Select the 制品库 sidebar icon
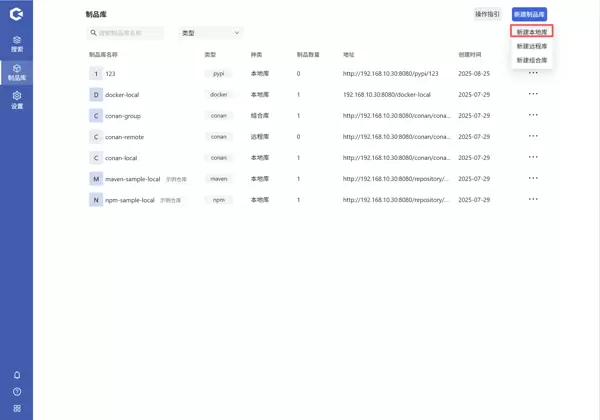The image size is (600, 420). (x=16, y=72)
